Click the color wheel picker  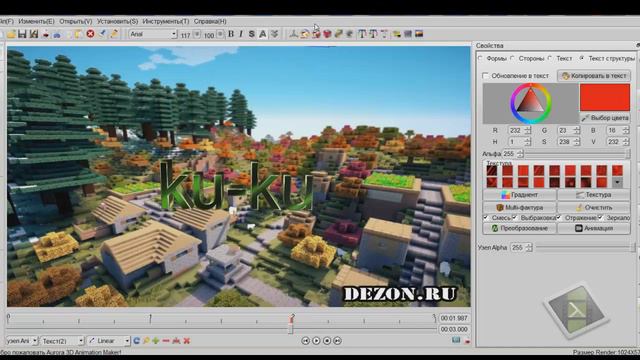530,103
